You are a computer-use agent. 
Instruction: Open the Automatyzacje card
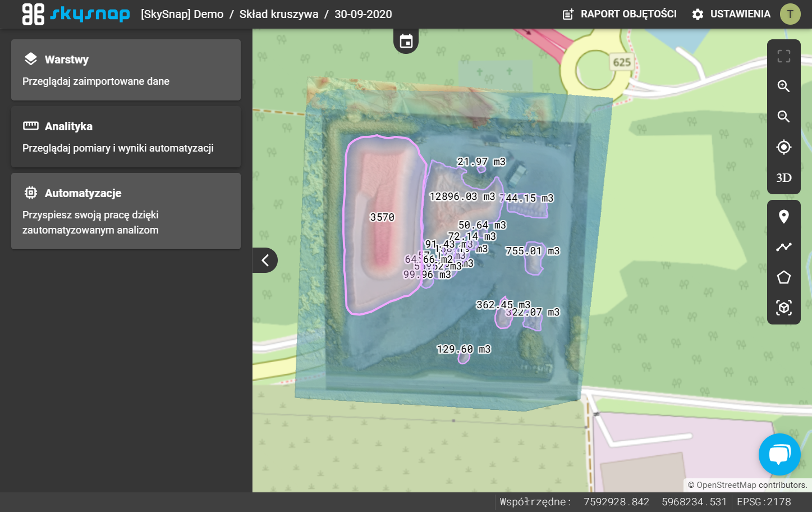pyautogui.click(x=126, y=211)
